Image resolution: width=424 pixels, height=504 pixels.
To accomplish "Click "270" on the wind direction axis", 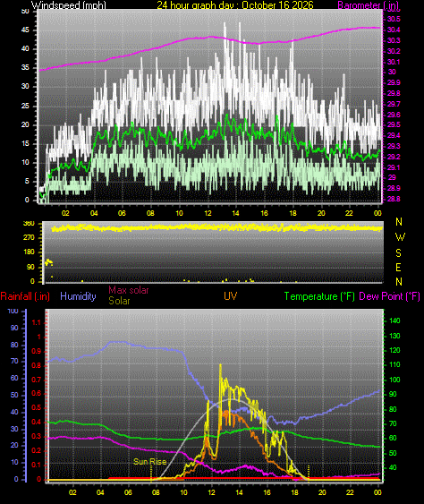I will point(29,237).
